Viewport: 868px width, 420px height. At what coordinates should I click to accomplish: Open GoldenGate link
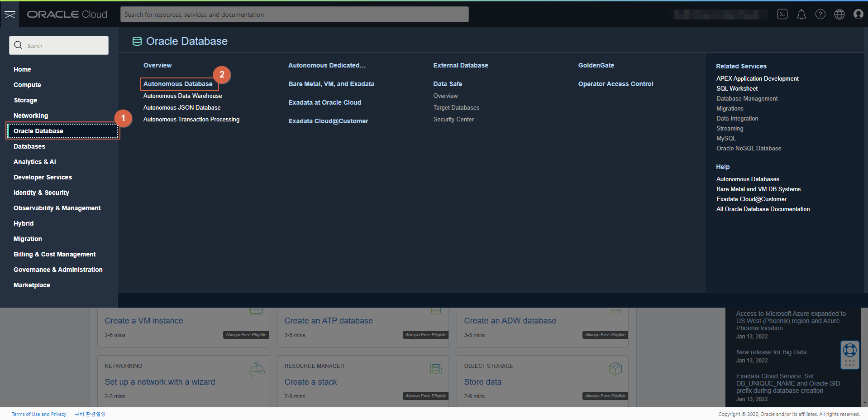point(596,65)
